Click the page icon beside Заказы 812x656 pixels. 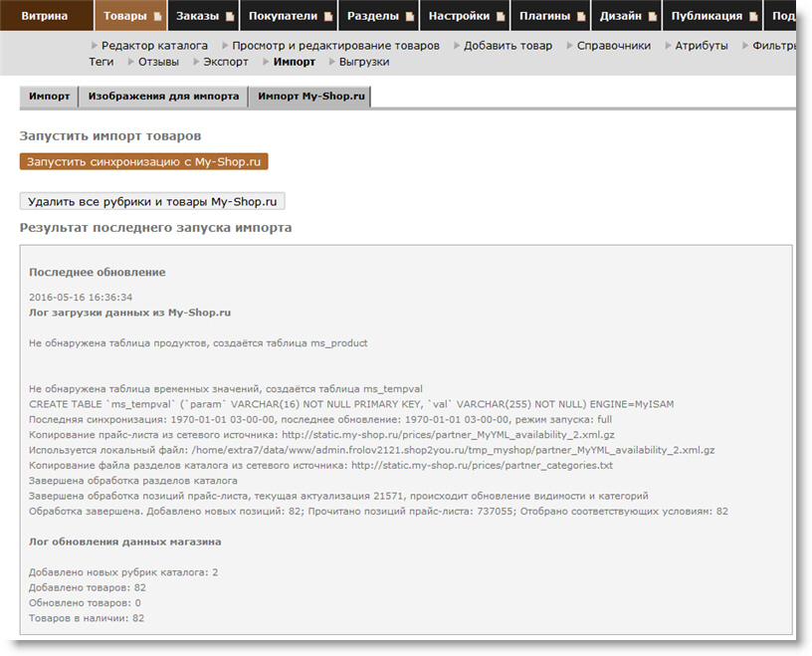coord(230,17)
